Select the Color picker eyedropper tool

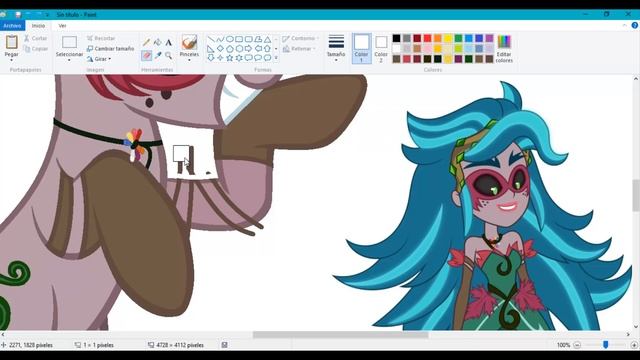click(x=158, y=55)
